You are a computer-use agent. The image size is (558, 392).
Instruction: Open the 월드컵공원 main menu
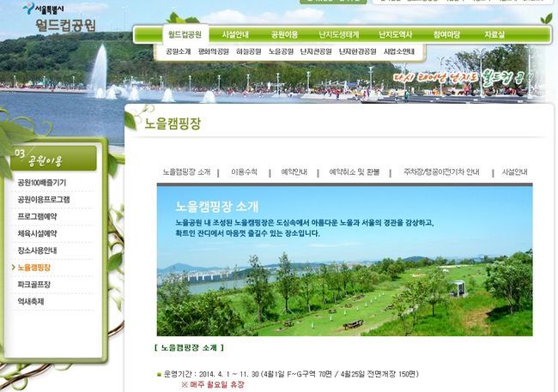[x=185, y=34]
